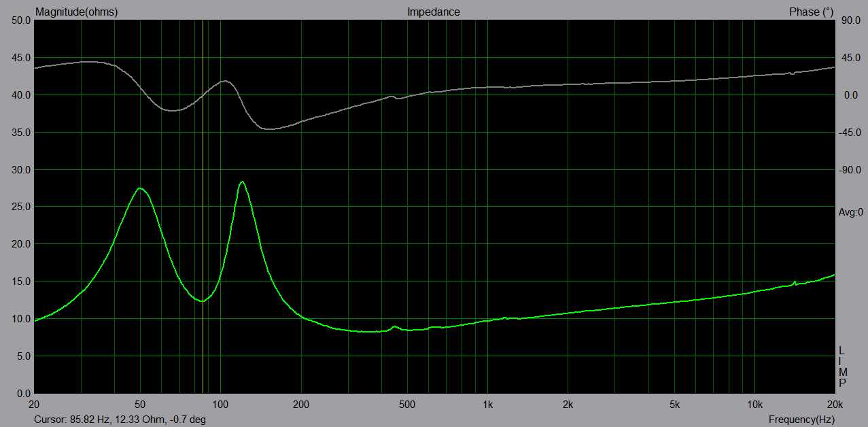
Task: Click the "90.0" phase axis value
Action: pyautogui.click(x=851, y=21)
